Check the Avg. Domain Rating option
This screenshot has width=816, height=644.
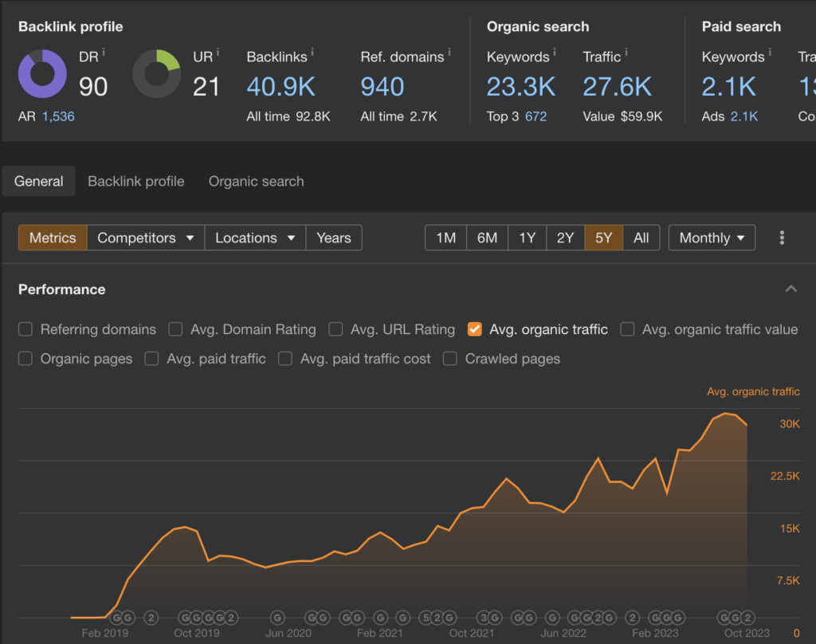point(175,329)
